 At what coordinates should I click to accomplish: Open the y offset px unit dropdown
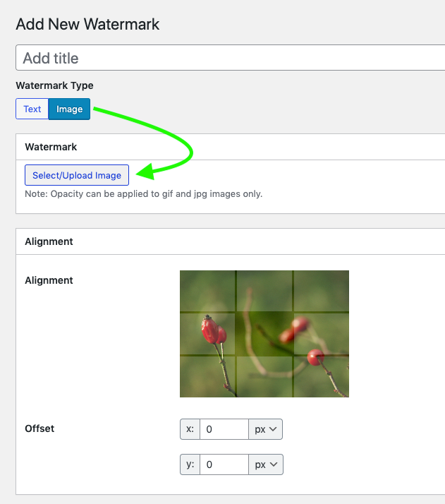265,464
